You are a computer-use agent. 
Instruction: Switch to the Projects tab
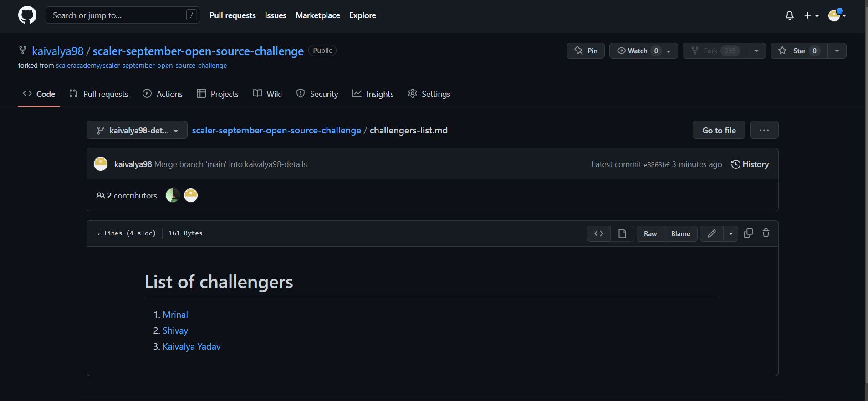click(218, 94)
